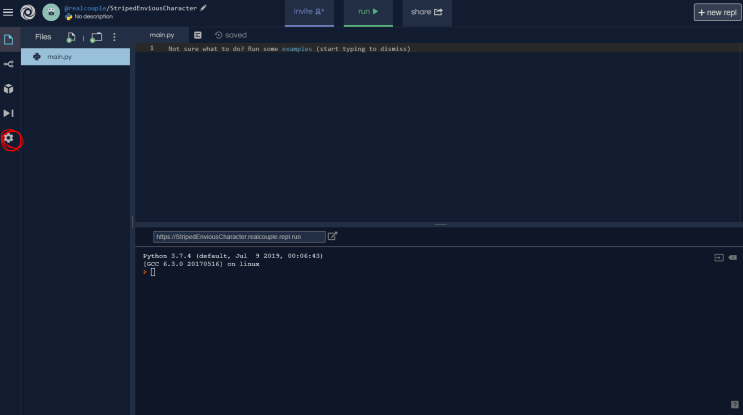The height and width of the screenshot is (415, 743).
Task: Open the hamburger main menu
Action: coord(8,12)
